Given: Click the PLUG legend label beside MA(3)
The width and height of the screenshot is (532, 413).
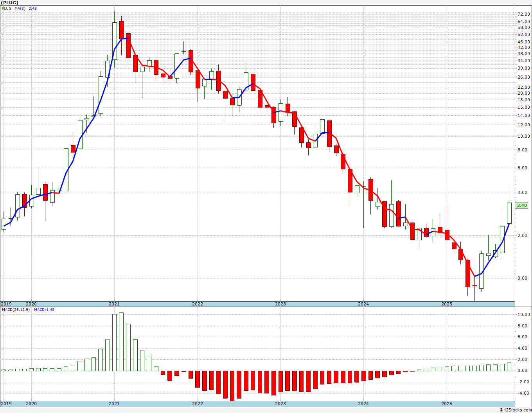Looking at the screenshot, I should (7, 8).
